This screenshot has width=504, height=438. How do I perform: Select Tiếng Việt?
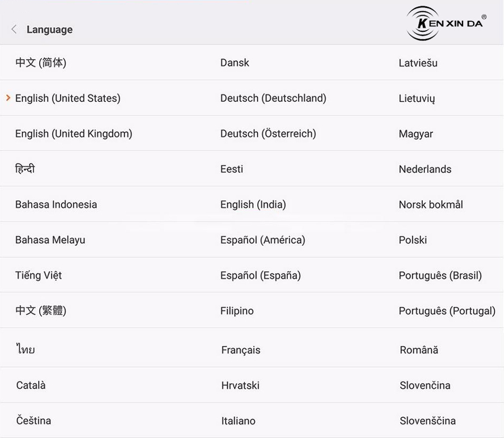point(39,275)
